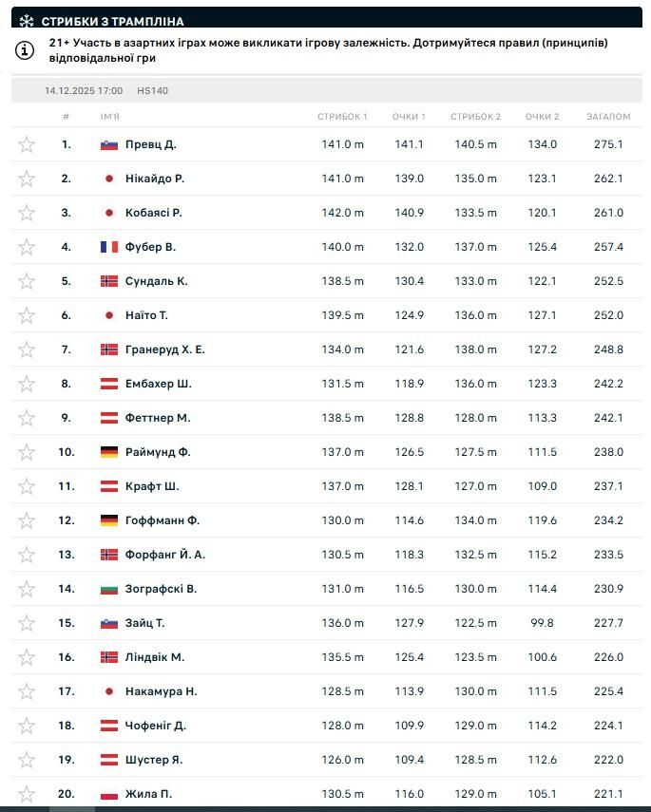Click the Slovenian flag next to Превц Д.
651x812 pixels.
109,144
